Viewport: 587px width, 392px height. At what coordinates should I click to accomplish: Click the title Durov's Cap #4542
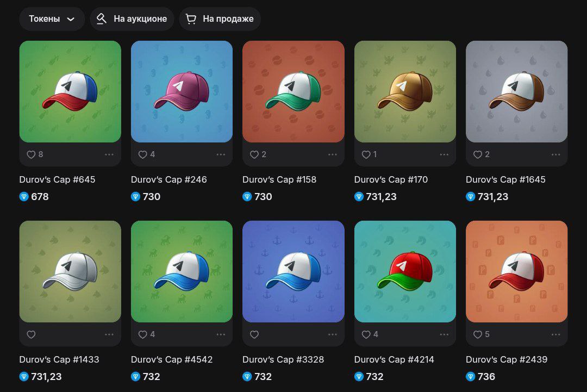pyautogui.click(x=172, y=359)
